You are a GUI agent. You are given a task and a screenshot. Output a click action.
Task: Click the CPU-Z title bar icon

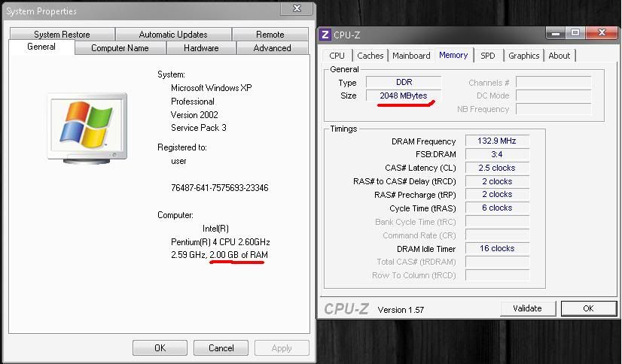tap(325, 35)
